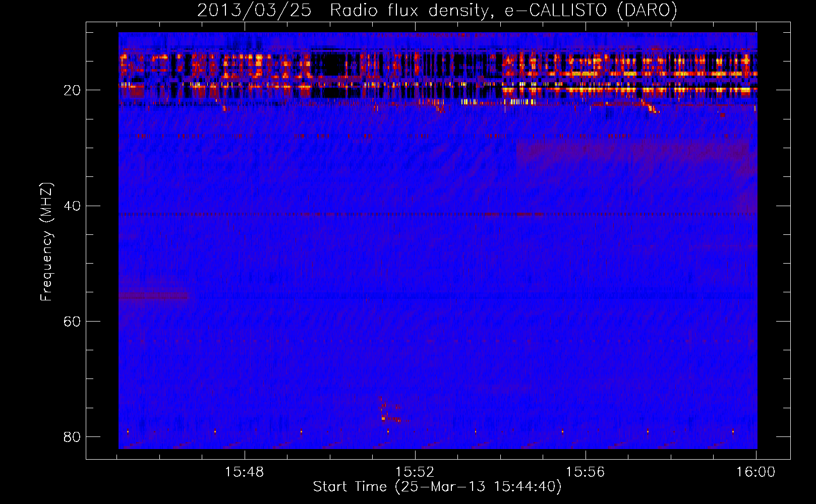
Task: Click the dark red band near 56 MHz
Action: tap(154, 296)
